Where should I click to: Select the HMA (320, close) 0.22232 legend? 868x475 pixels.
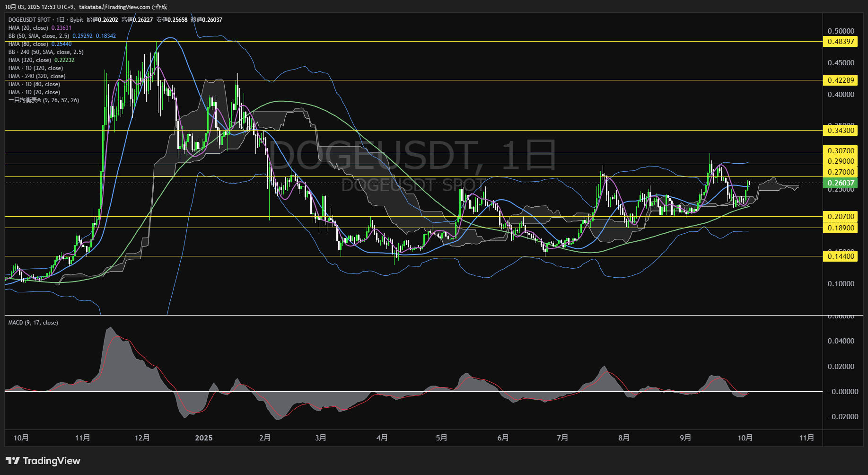click(41, 60)
